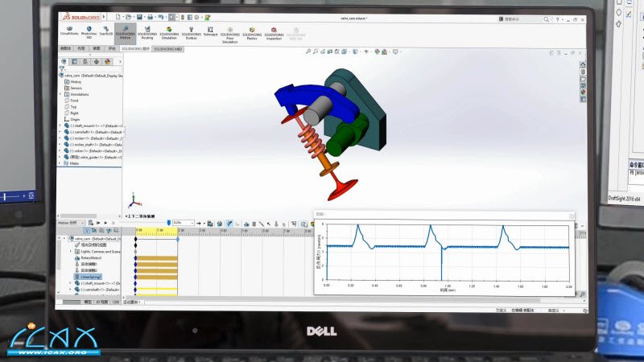644x362 pixels.
Task: Toggle the SOLIDWORKS Motion add-in
Action: point(126,32)
